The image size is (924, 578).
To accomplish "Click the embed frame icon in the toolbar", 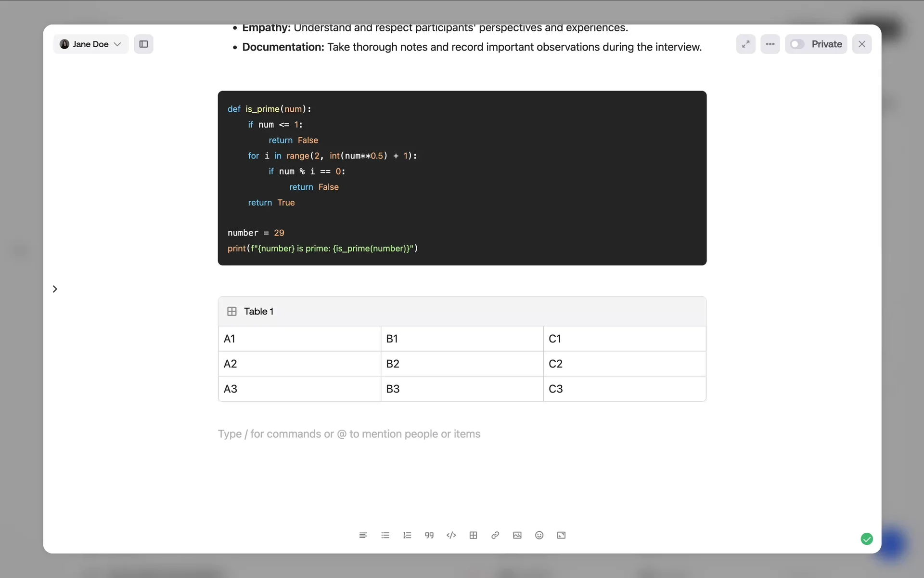I will click(x=561, y=535).
